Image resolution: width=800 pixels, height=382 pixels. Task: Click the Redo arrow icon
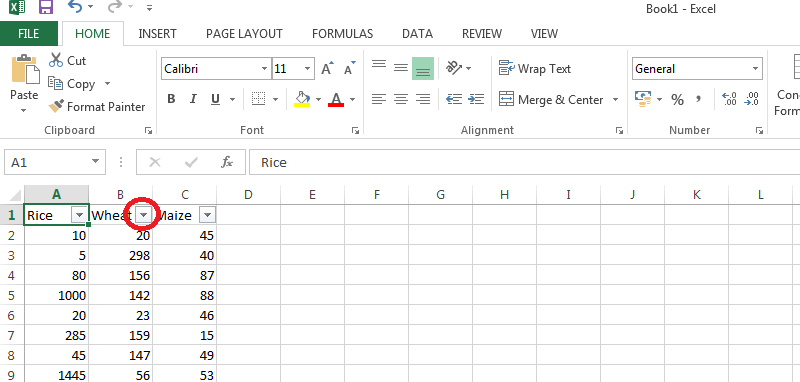point(115,7)
